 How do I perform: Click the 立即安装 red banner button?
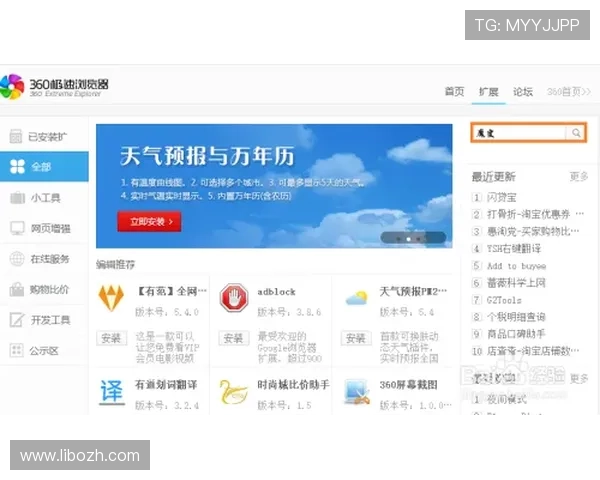pos(149,221)
